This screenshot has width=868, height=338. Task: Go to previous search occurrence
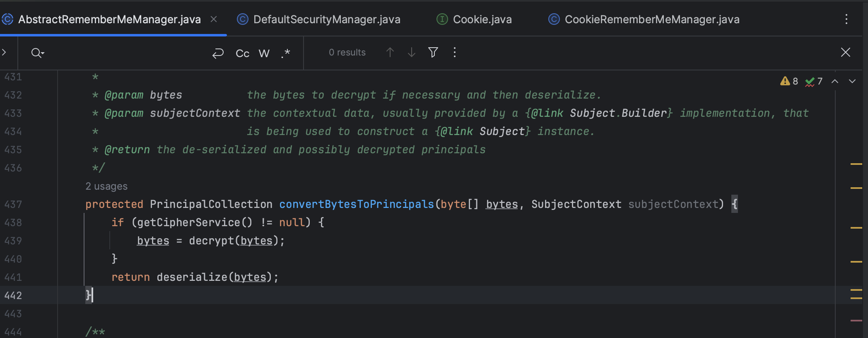[x=390, y=52]
